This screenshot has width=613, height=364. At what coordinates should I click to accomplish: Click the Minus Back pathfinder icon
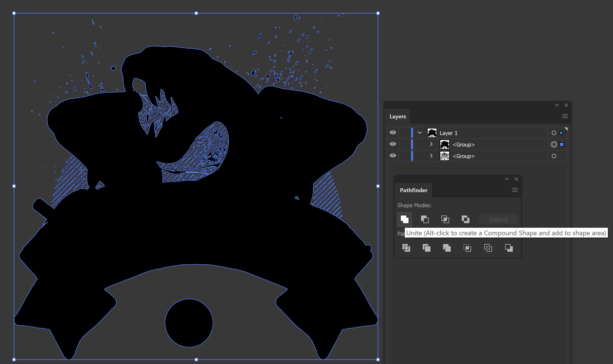(509, 248)
